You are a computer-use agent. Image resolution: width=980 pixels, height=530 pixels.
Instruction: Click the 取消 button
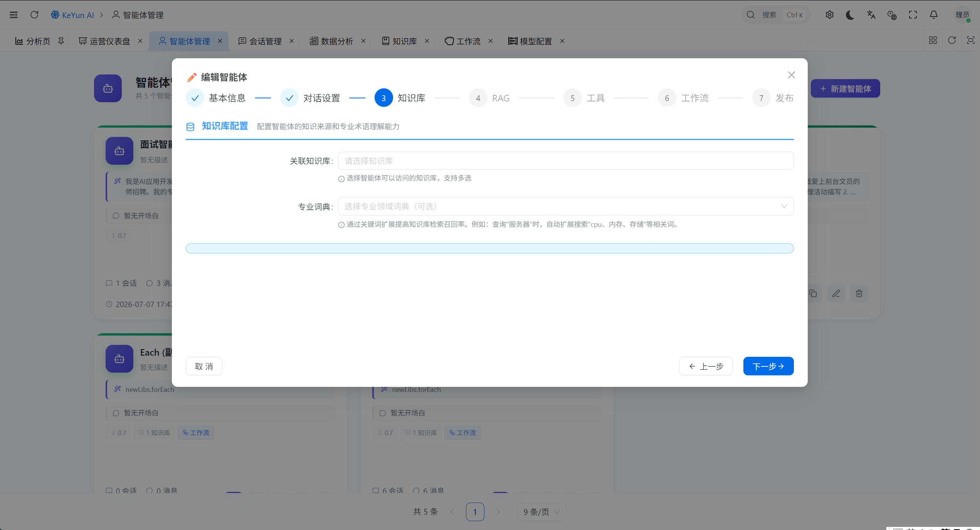coord(204,366)
